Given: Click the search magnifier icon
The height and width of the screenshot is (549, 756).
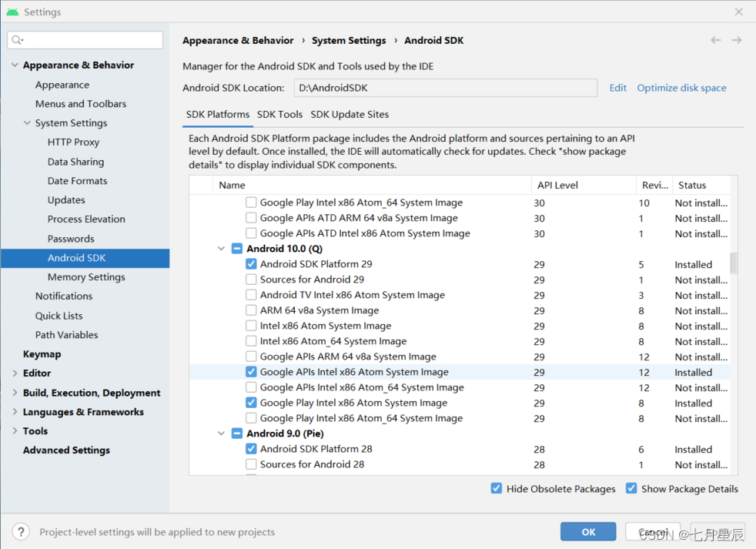Looking at the screenshot, I should tap(18, 40).
